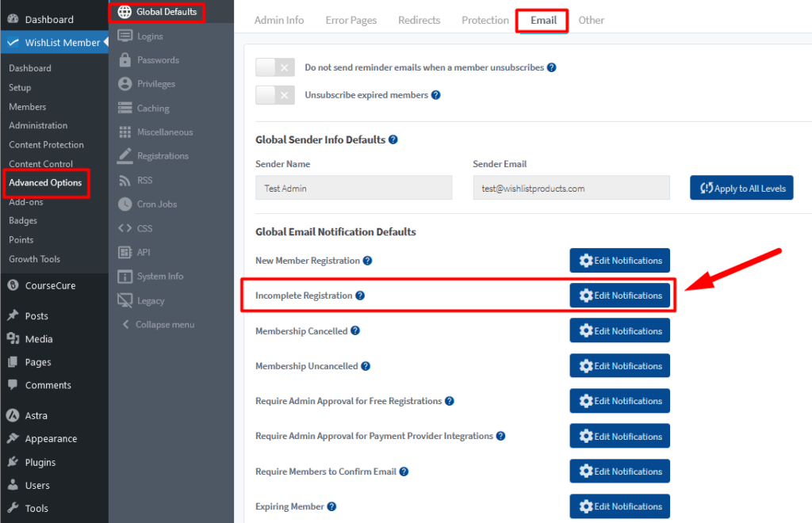Click the CSS code brackets icon
This screenshot has height=523, width=812.
pos(124,228)
